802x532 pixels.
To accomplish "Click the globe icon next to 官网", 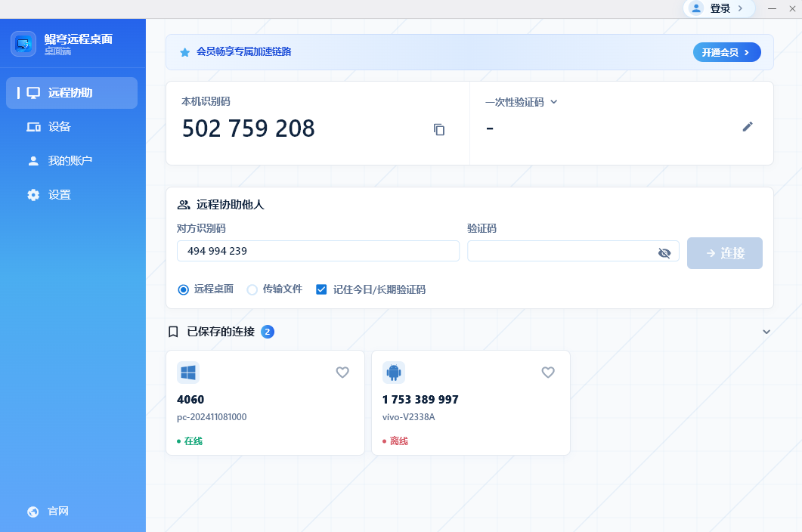I will click(x=33, y=512).
